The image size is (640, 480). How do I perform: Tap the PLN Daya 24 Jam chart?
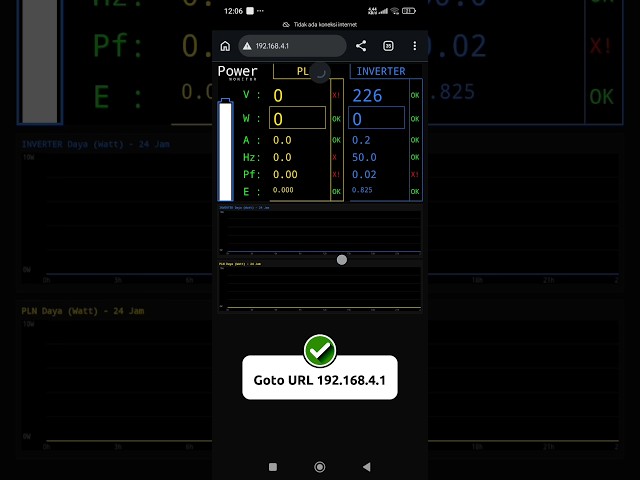320,287
